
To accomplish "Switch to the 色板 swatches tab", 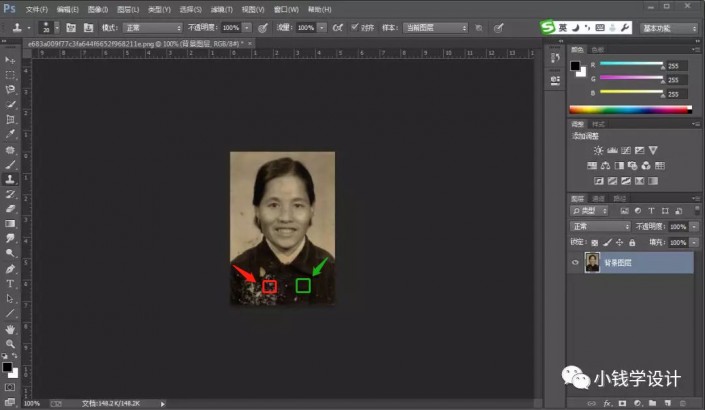I will click(x=598, y=49).
